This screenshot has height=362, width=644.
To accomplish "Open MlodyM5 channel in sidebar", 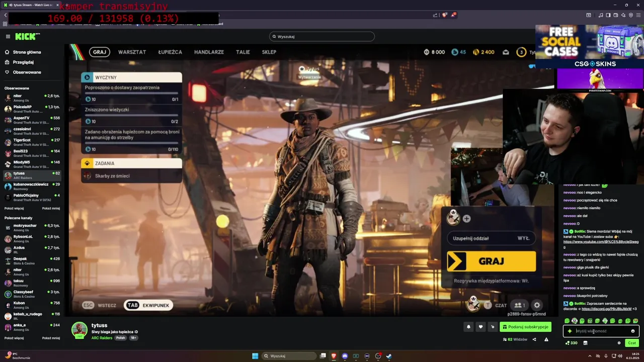I will (x=32, y=164).
